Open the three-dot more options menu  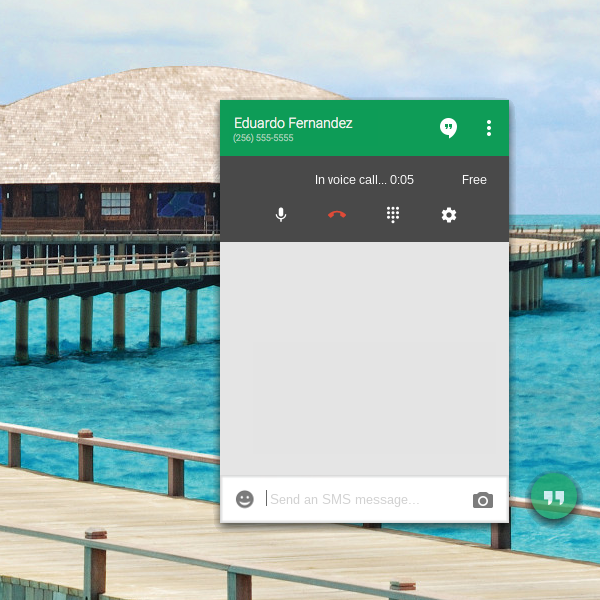pyautogui.click(x=489, y=128)
